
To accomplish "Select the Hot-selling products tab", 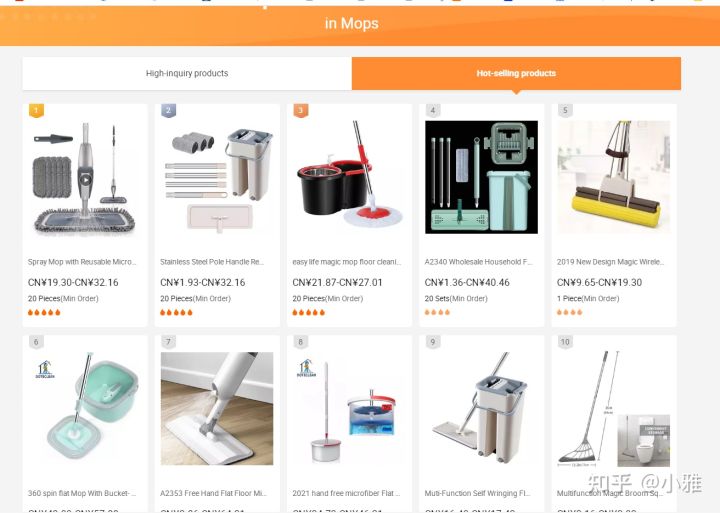I will [x=516, y=73].
